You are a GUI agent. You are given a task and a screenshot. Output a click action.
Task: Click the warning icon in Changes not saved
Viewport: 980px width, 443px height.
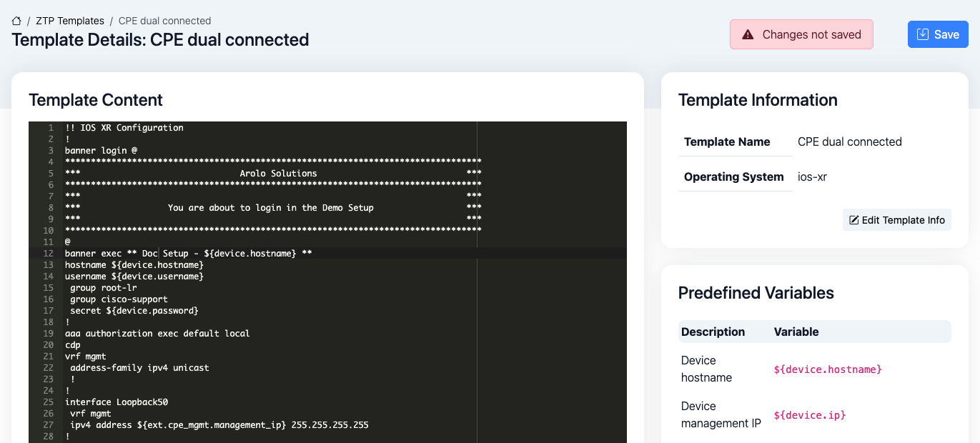748,34
